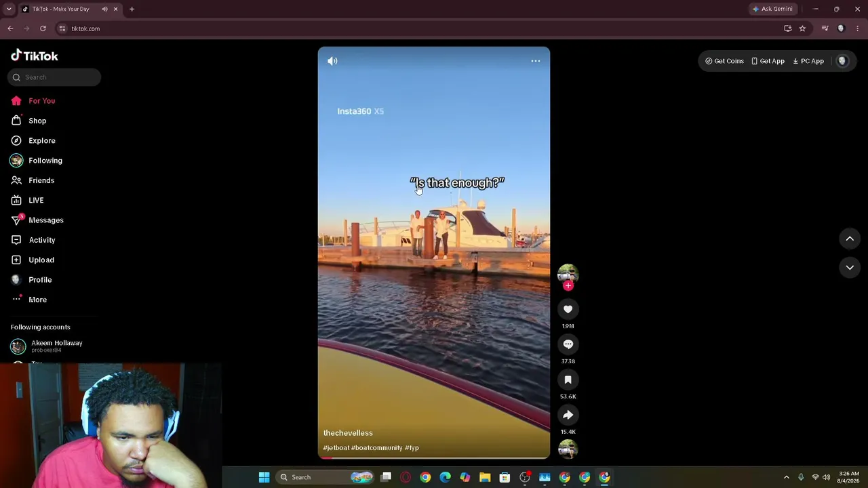Seek using the video progress bar
This screenshot has height=488, width=868.
[x=434, y=458]
